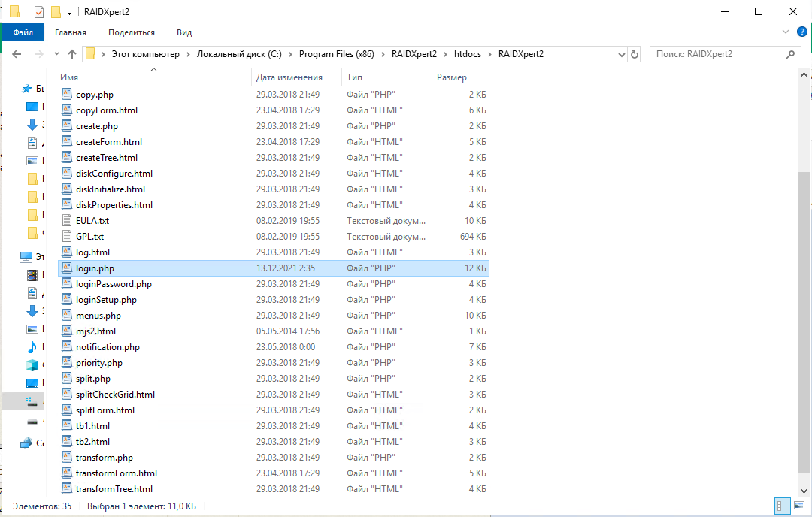Navigate to Этот компьютер breadcrumb

[x=146, y=54]
